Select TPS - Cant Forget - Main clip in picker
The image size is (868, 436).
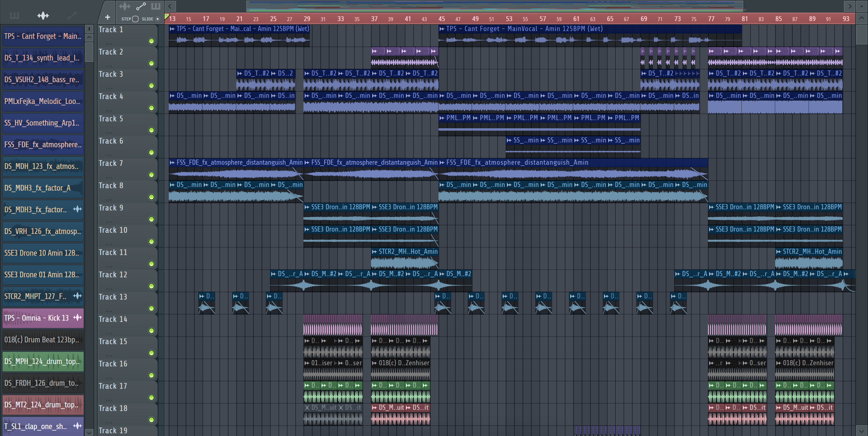click(x=43, y=36)
